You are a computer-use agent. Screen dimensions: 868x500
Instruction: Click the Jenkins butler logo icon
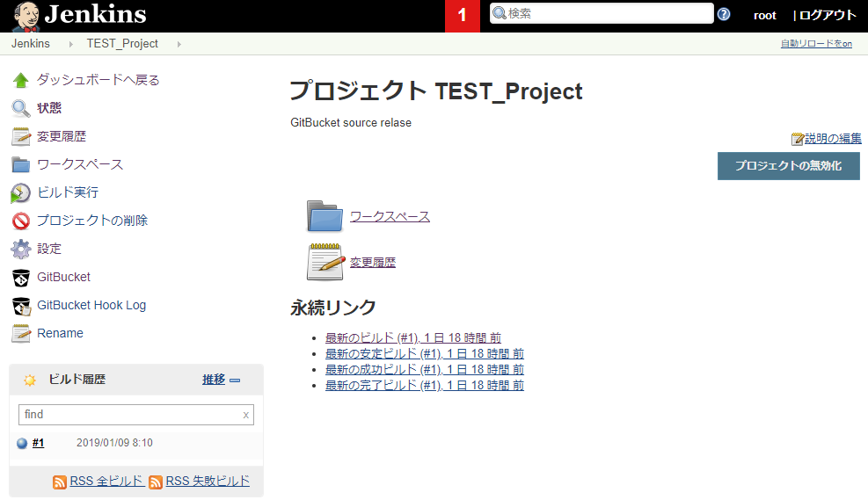pos(26,16)
